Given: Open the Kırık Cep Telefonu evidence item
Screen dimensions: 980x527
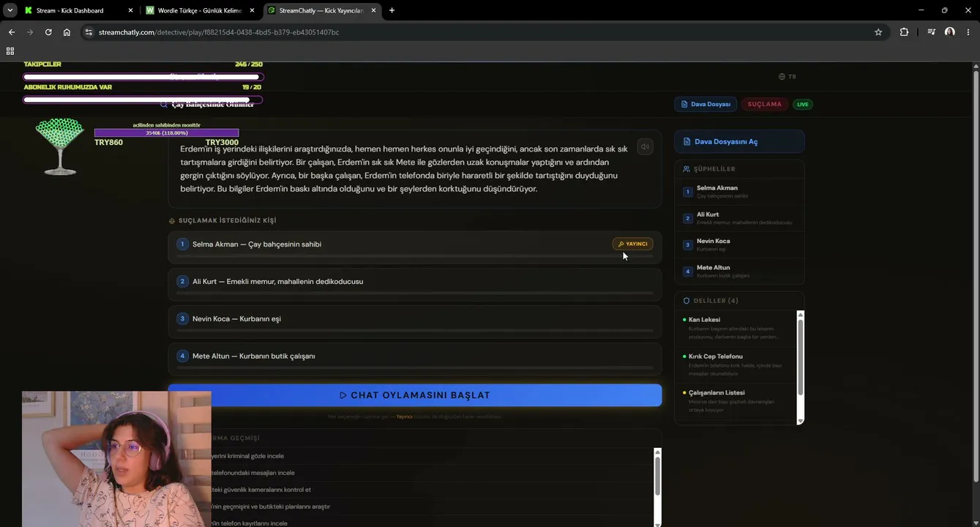Looking at the screenshot, I should click(736, 365).
